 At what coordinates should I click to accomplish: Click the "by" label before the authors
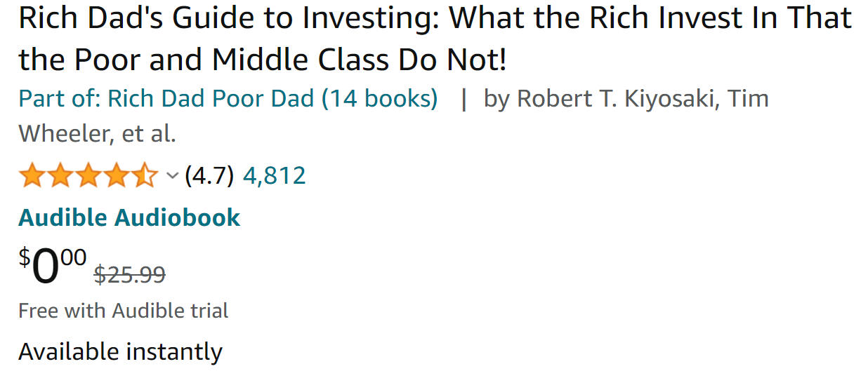(497, 99)
